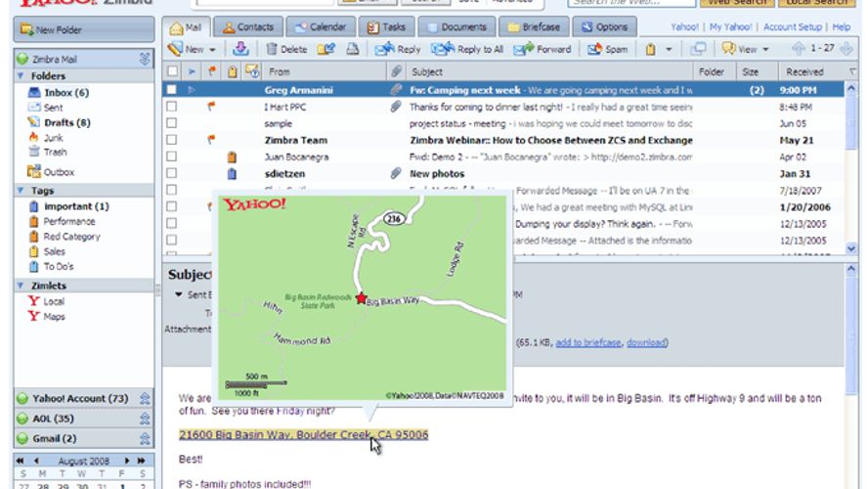Switch to the Calendar tab

tap(320, 26)
